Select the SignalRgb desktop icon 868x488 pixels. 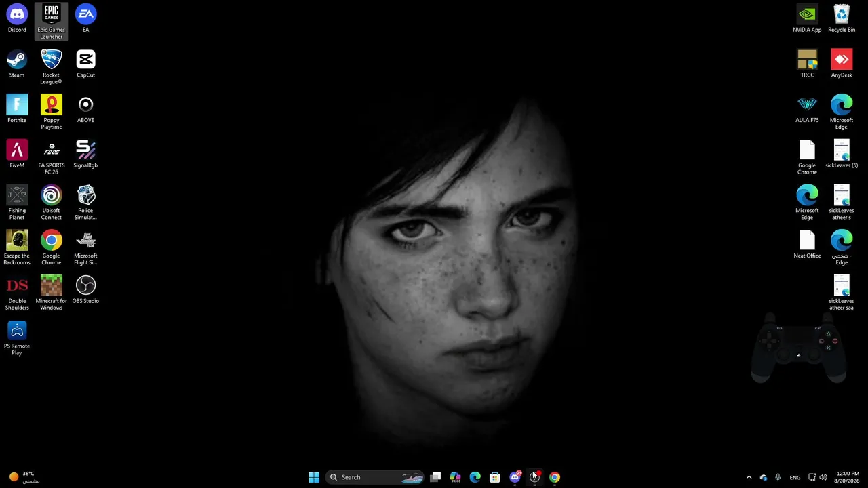click(x=85, y=155)
